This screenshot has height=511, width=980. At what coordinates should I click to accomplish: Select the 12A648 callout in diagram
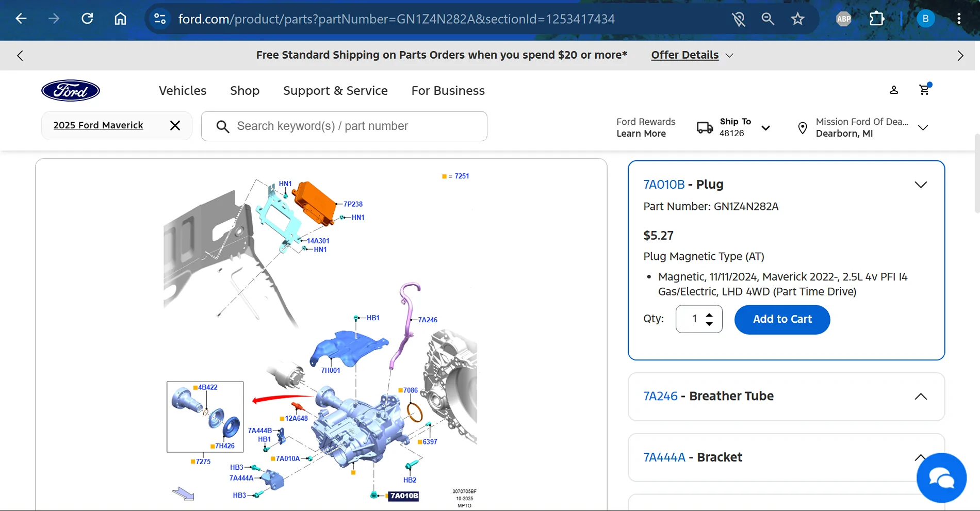[297, 419]
